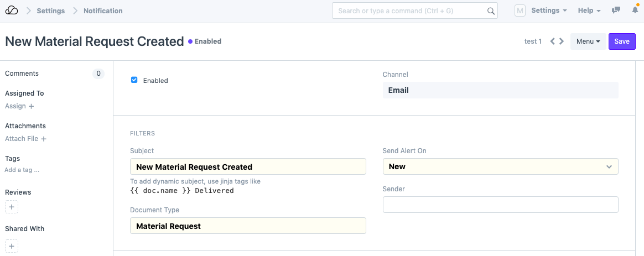Click the search magnifier icon
Screen dimensions: 644x256
[490, 11]
